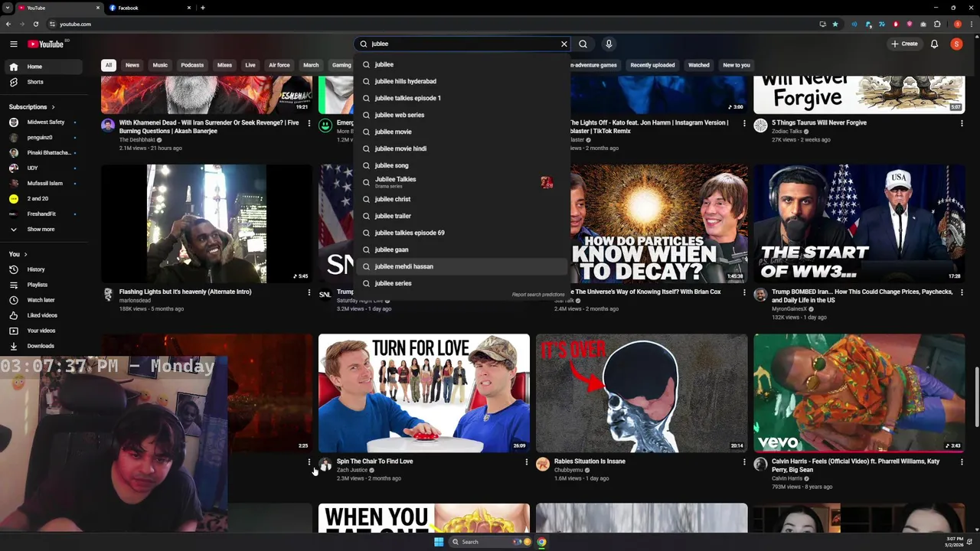Viewport: 980px width, 551px height.
Task: Open more options for Flashing Lights video
Action: click(x=309, y=292)
